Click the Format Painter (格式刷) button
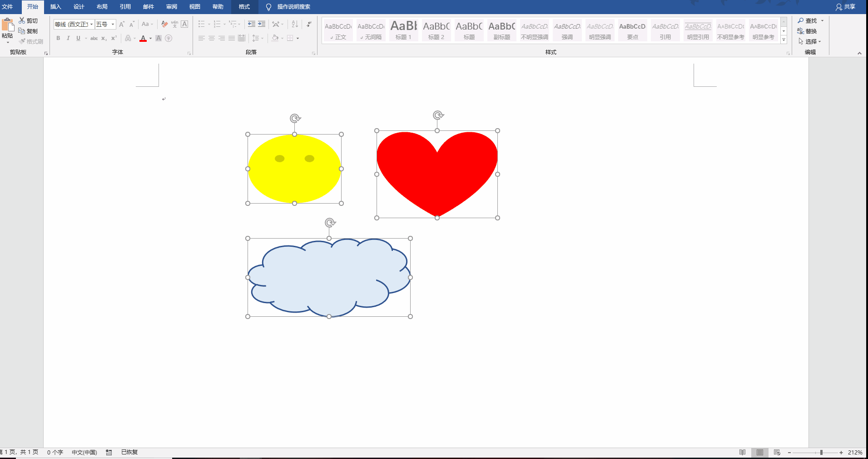 click(31, 41)
